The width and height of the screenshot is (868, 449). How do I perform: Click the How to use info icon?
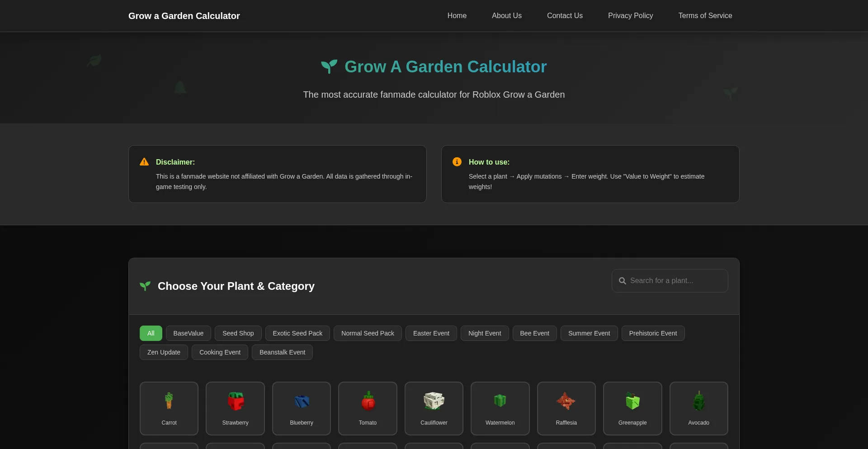click(x=457, y=162)
